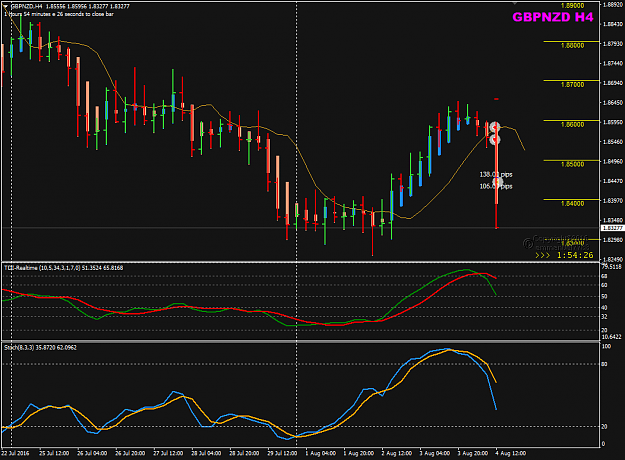
Task: Click 1.83970 on the price axis
Action: point(613,201)
